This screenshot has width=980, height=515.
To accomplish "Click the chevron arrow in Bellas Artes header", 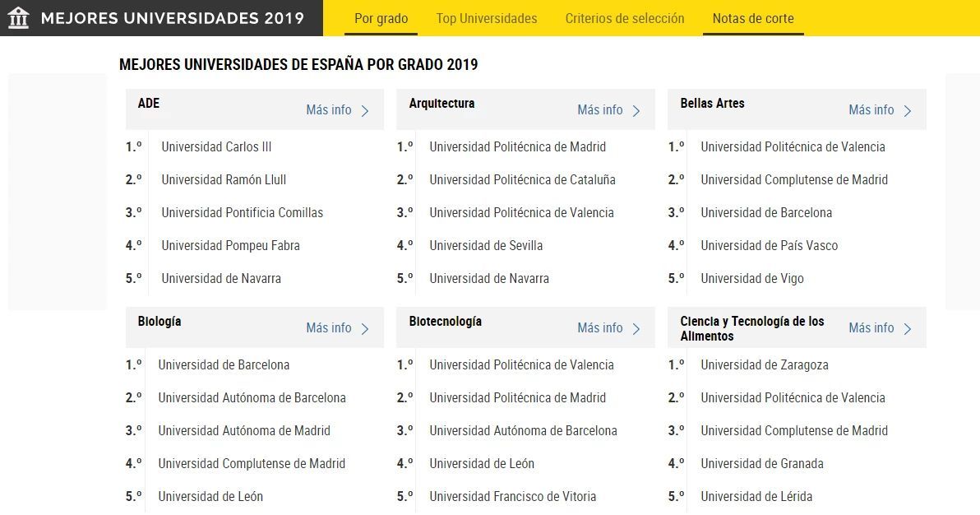I will point(908,111).
